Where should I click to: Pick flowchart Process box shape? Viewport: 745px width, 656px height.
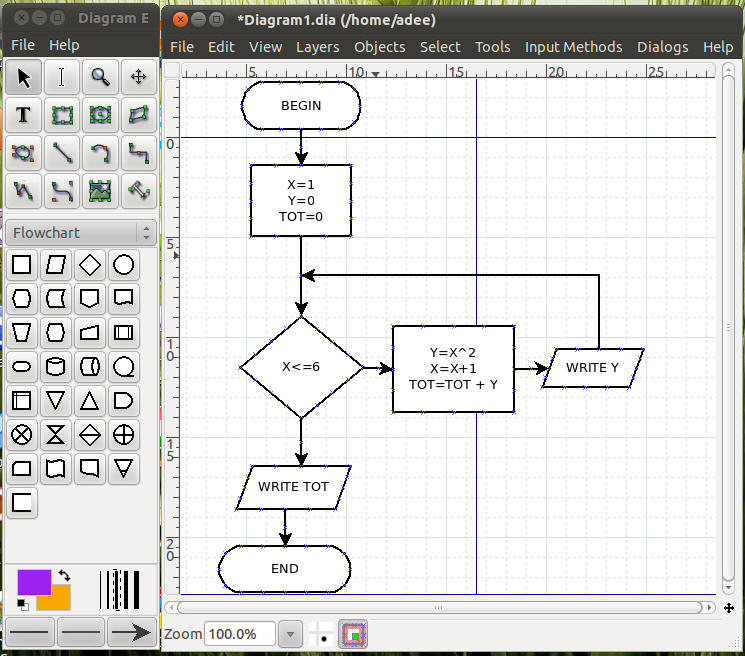coord(22,265)
